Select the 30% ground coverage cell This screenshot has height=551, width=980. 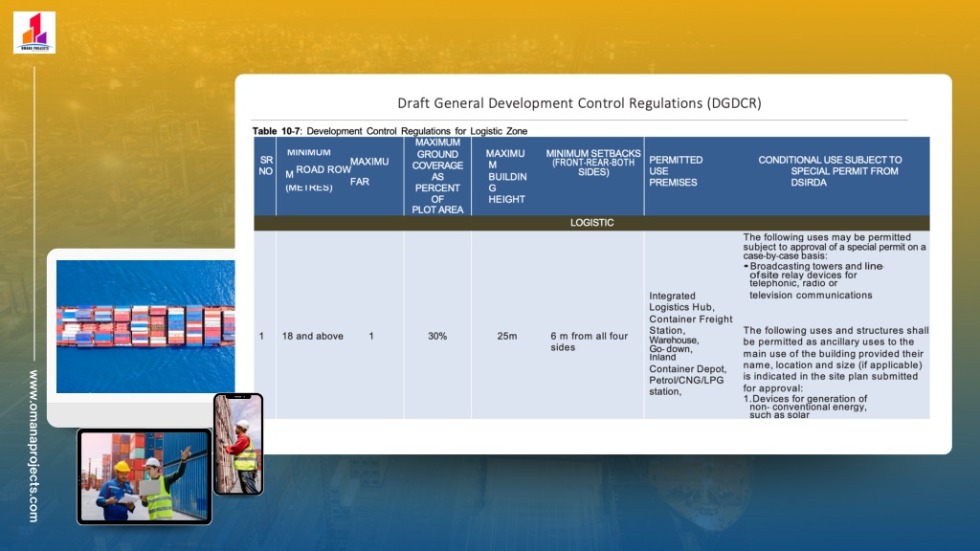(437, 337)
